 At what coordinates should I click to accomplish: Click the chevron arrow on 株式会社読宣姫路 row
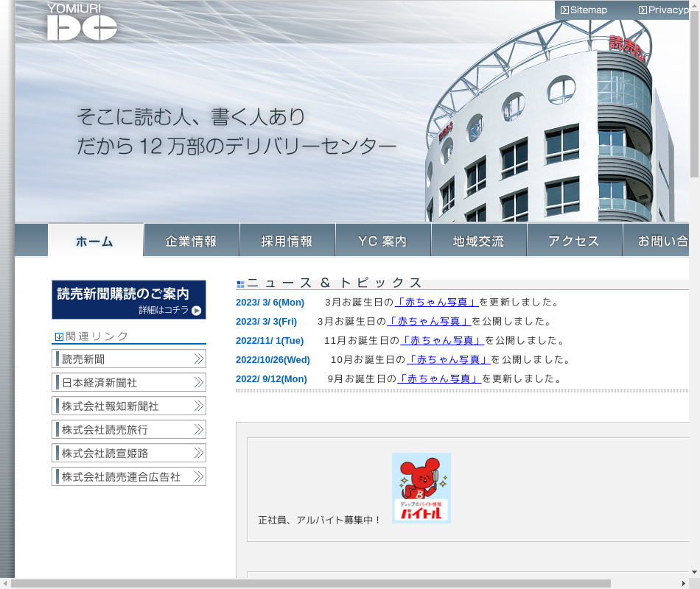[x=199, y=454]
